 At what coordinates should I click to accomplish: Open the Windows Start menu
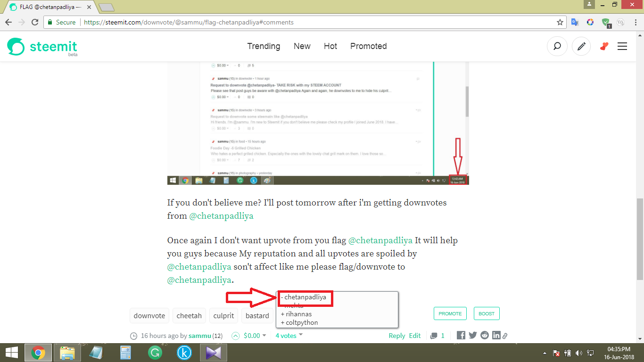pos(11,352)
